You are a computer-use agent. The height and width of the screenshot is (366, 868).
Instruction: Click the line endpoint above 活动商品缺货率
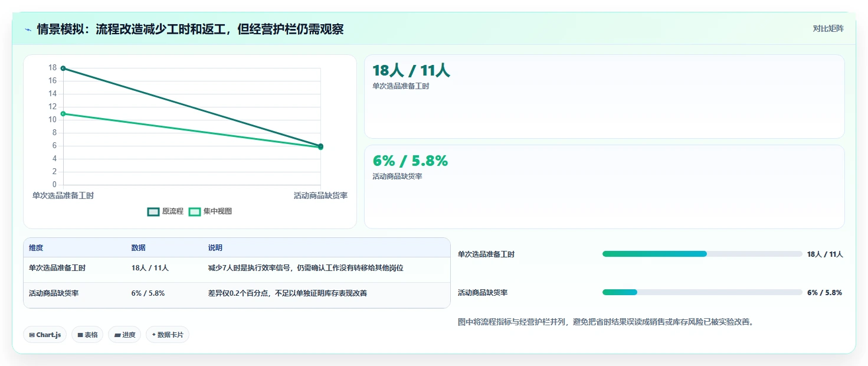(x=320, y=146)
